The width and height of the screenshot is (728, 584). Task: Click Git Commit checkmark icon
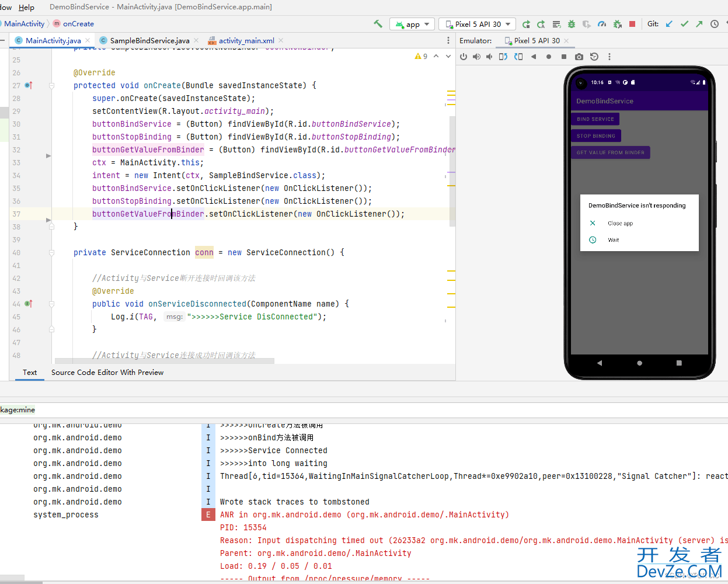click(684, 24)
